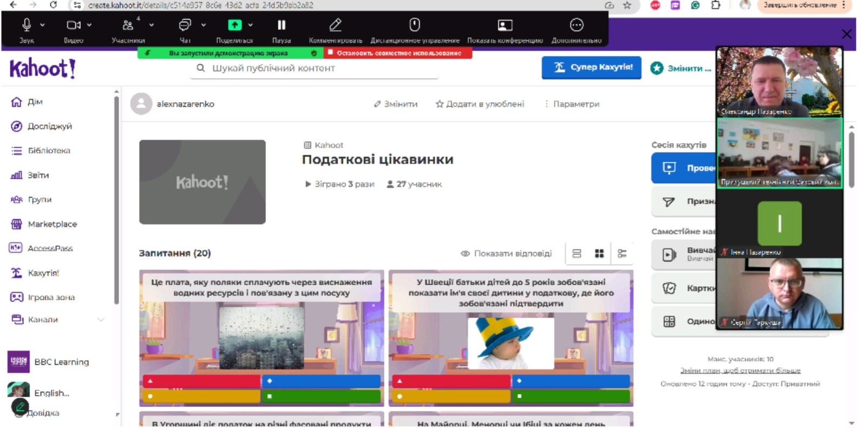Click the Картки flashcards option
868x428 pixels.
coord(683,288)
